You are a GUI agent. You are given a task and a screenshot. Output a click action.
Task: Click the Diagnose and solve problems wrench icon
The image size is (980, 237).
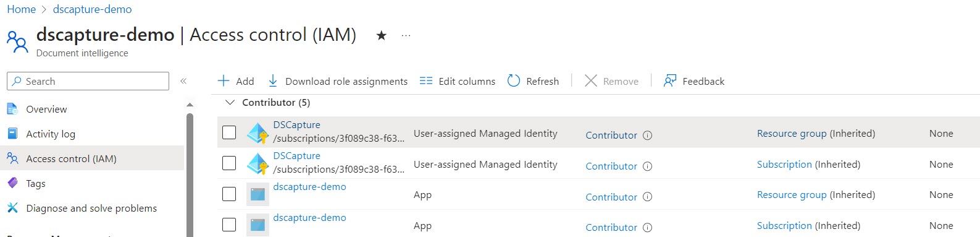tap(12, 208)
